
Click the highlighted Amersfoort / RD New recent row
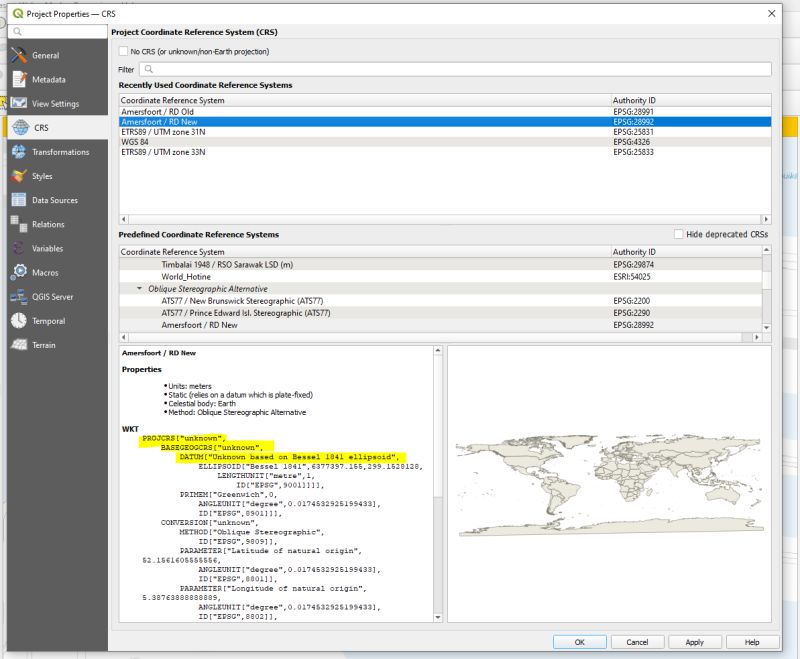pyautogui.click(x=445, y=122)
